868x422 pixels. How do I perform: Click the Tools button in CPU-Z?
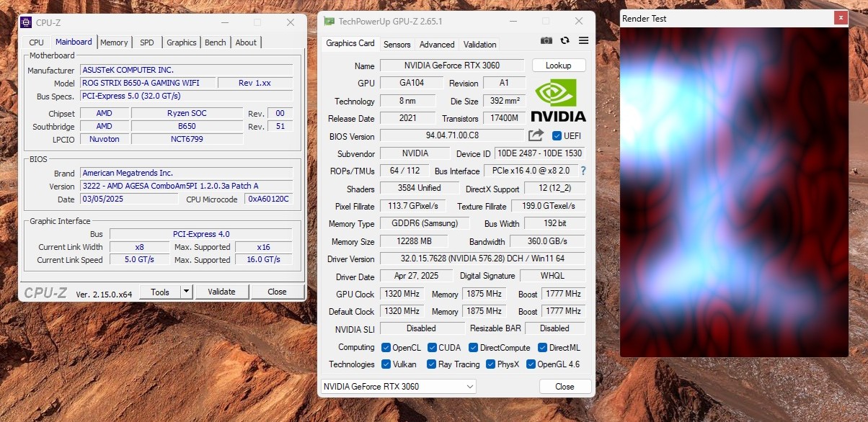(160, 292)
